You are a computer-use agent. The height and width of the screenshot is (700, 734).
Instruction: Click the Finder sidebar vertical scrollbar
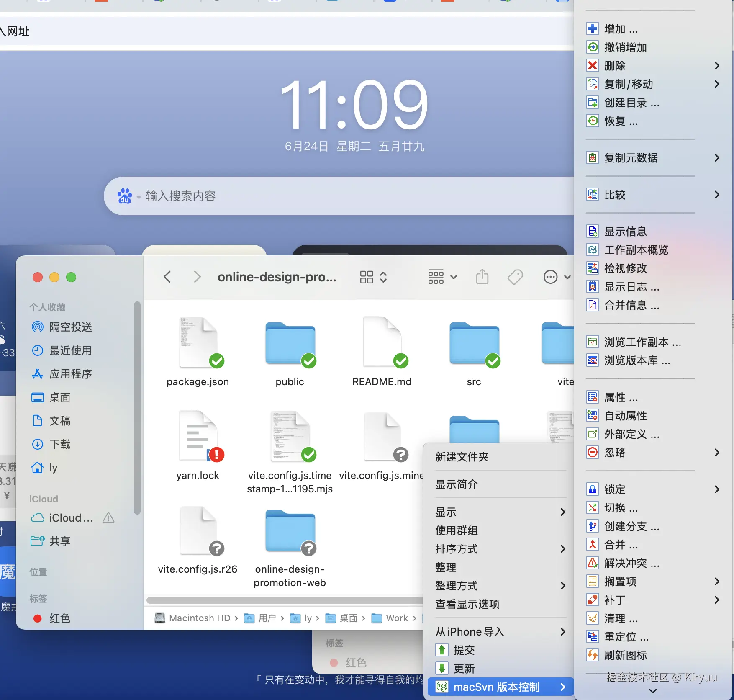(137, 408)
